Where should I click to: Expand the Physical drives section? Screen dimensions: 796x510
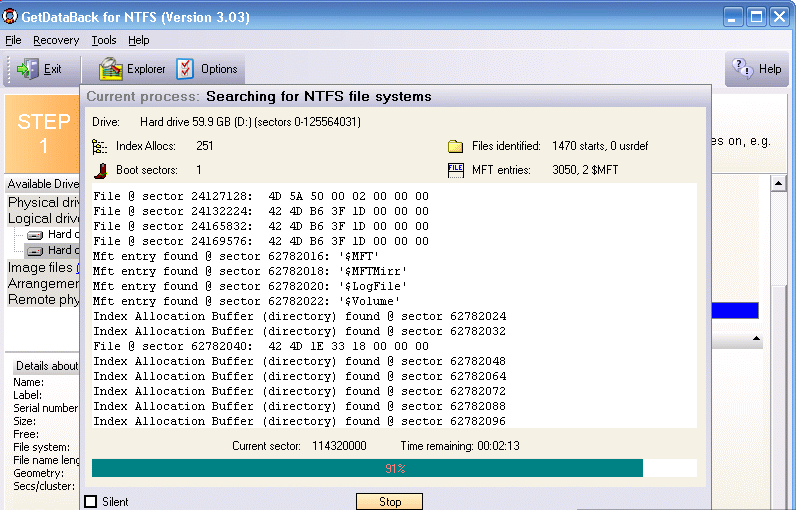tap(42, 202)
